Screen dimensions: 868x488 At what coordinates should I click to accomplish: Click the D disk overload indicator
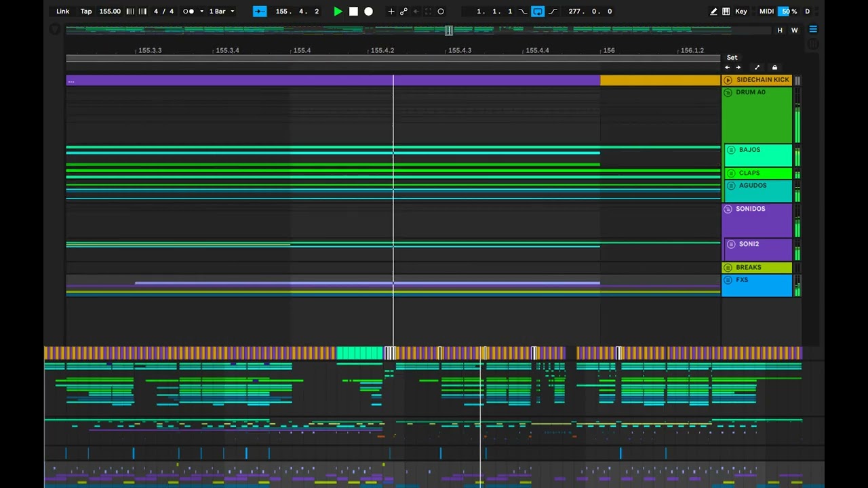(x=807, y=12)
